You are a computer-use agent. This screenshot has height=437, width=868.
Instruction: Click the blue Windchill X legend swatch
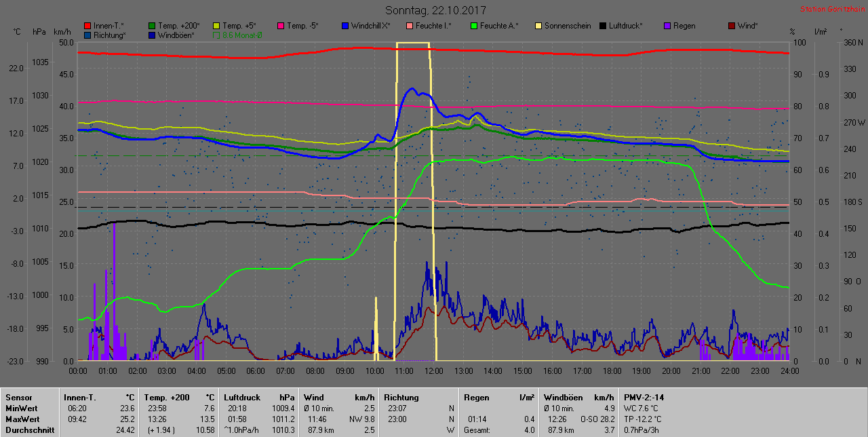click(345, 26)
